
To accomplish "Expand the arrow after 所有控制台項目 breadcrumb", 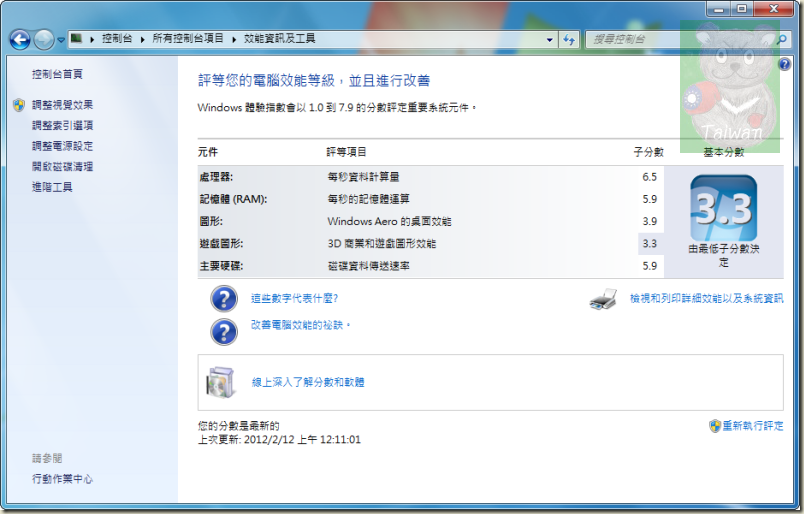I will (234, 39).
